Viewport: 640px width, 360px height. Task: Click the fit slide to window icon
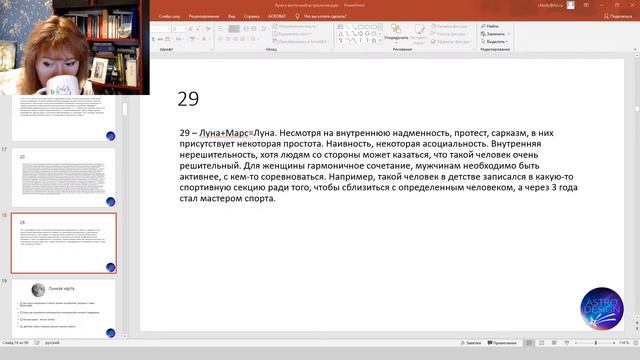[635, 343]
